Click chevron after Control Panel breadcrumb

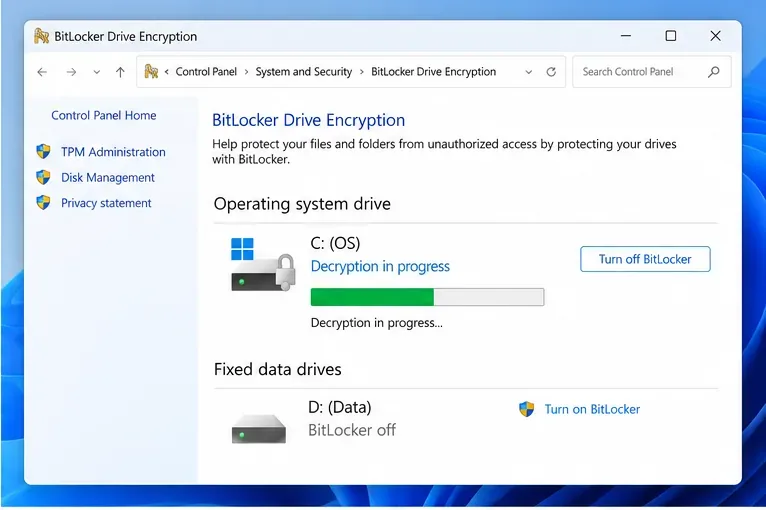pyautogui.click(x=246, y=72)
